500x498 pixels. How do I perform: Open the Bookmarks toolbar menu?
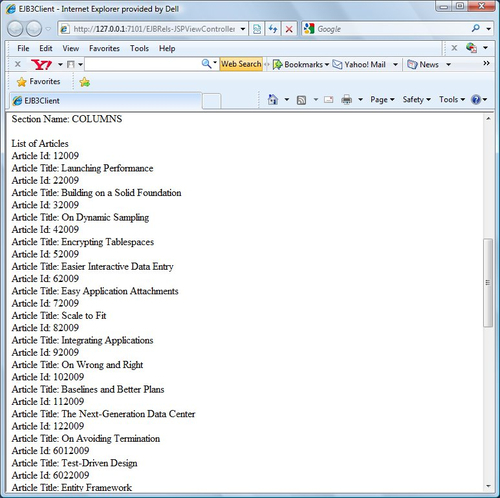301,64
